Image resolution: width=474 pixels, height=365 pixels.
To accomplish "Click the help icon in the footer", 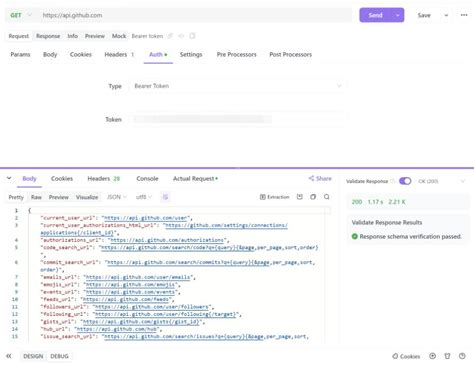I will [x=462, y=356].
